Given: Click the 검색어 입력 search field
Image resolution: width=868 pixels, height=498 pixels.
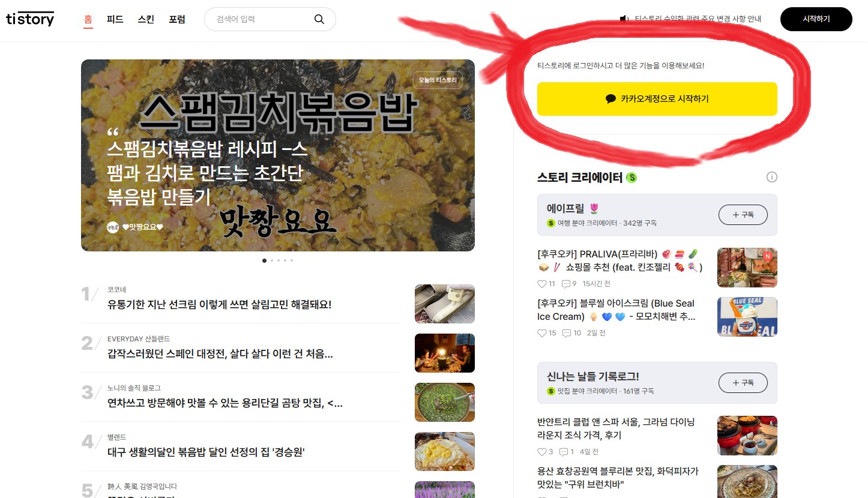Looking at the screenshot, I should tap(270, 19).
